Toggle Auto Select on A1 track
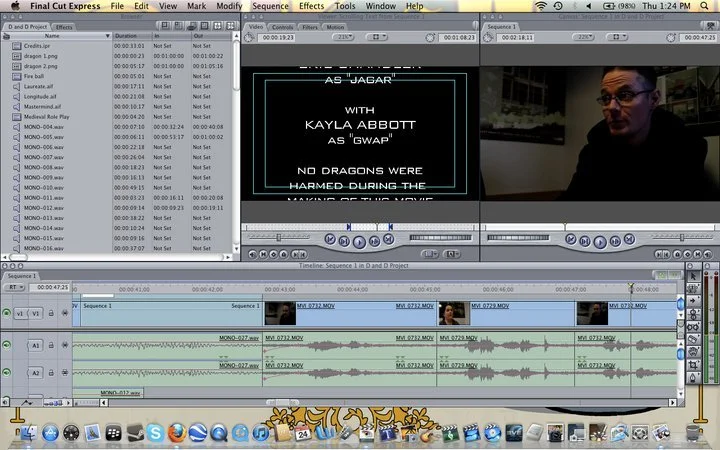 tap(65, 345)
